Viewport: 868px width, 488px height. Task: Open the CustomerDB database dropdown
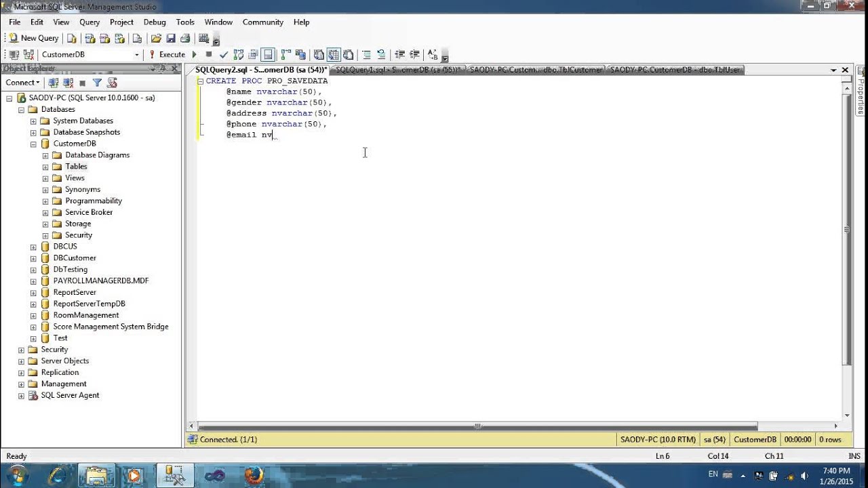click(x=136, y=54)
